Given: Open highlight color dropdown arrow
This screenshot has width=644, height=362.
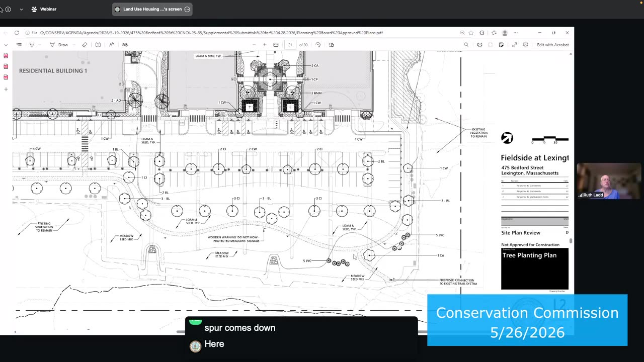Looking at the screenshot, I should pyautogui.click(x=40, y=45).
